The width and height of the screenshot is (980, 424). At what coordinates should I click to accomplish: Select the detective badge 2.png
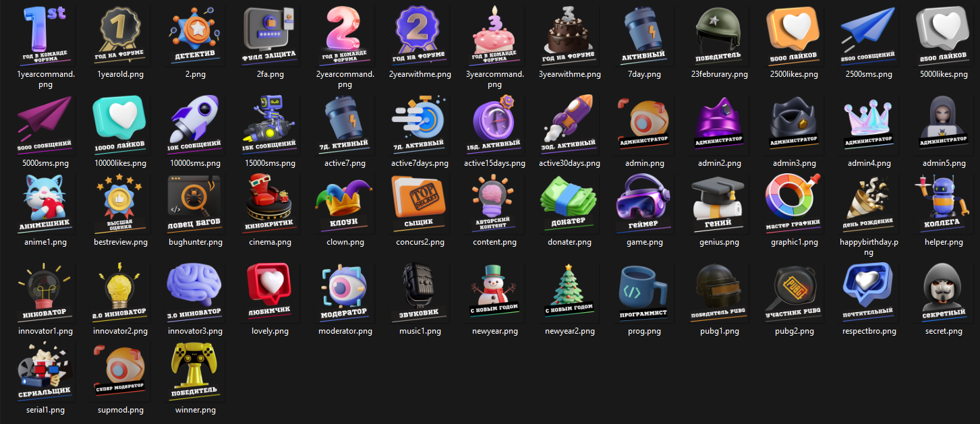click(195, 36)
